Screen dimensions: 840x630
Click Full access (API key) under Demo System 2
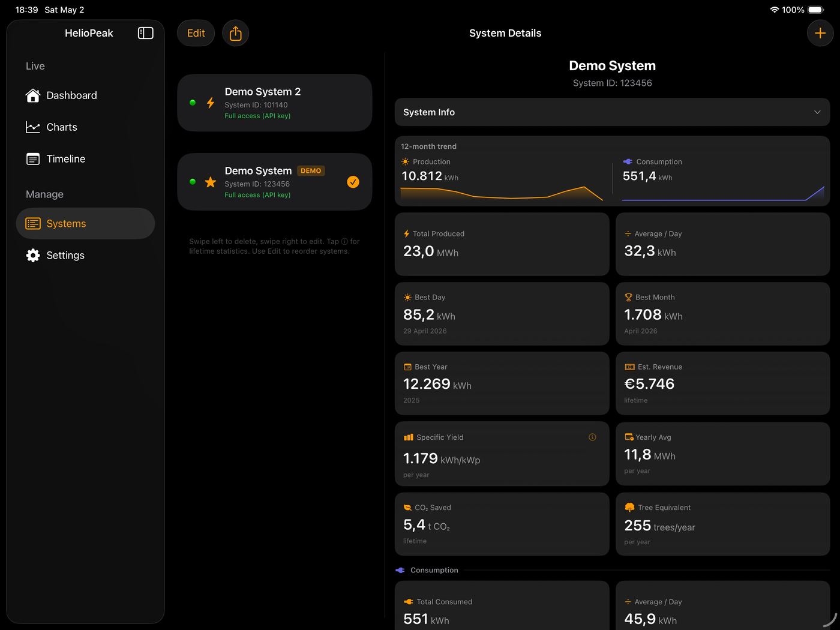[257, 116]
